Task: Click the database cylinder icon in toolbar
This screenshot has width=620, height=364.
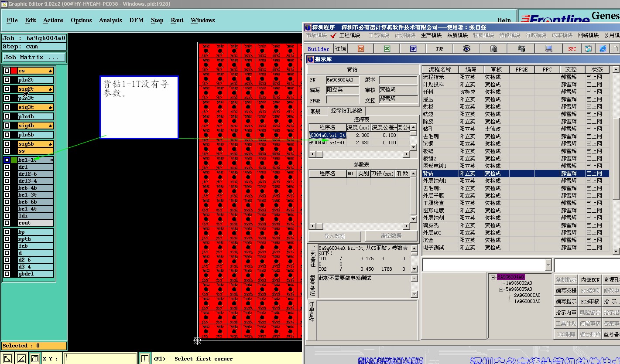Action: (493, 49)
